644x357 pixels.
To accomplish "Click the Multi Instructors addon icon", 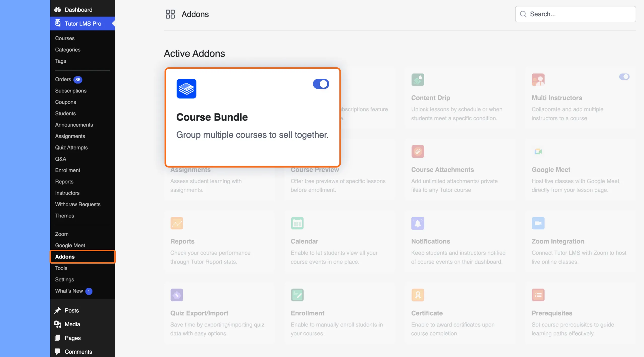I will (x=538, y=80).
